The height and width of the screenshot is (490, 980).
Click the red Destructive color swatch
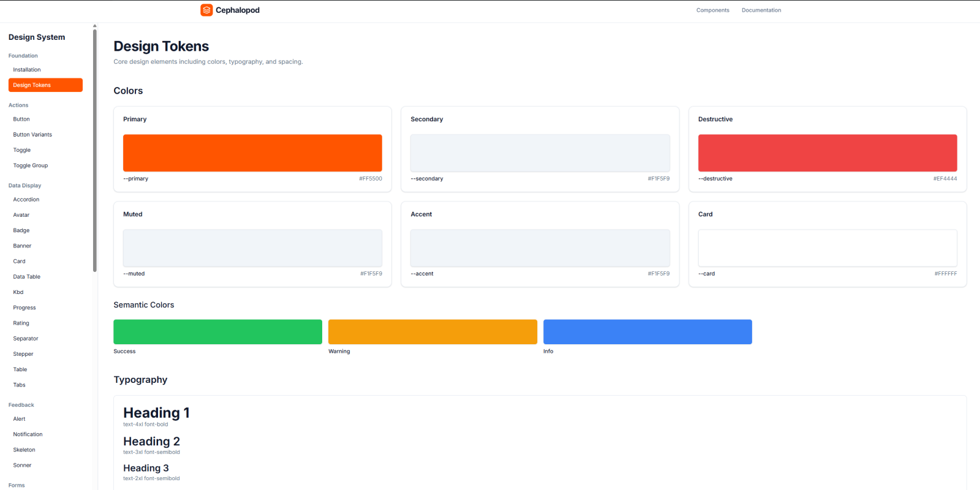827,153
